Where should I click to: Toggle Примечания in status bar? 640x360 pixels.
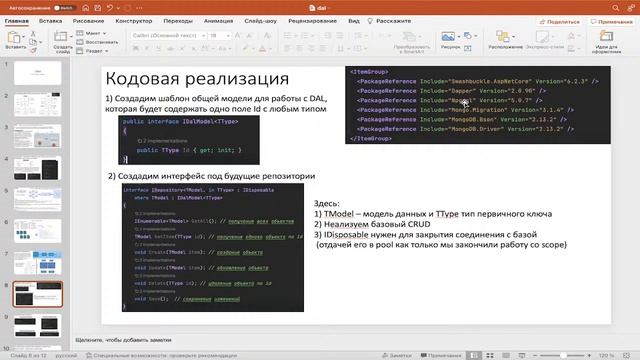point(441,356)
